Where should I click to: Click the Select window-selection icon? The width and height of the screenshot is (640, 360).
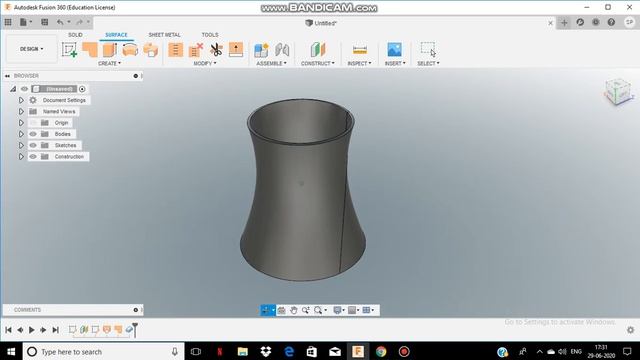point(428,49)
